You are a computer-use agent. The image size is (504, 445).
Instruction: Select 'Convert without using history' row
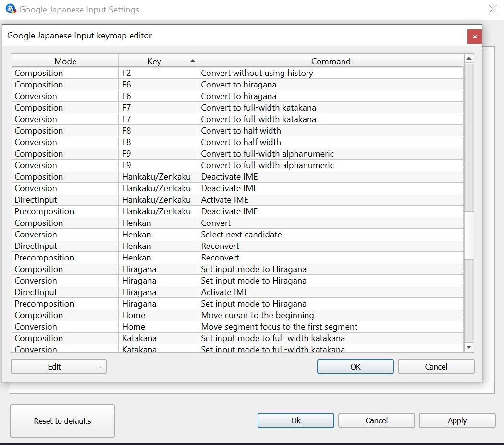point(237,73)
